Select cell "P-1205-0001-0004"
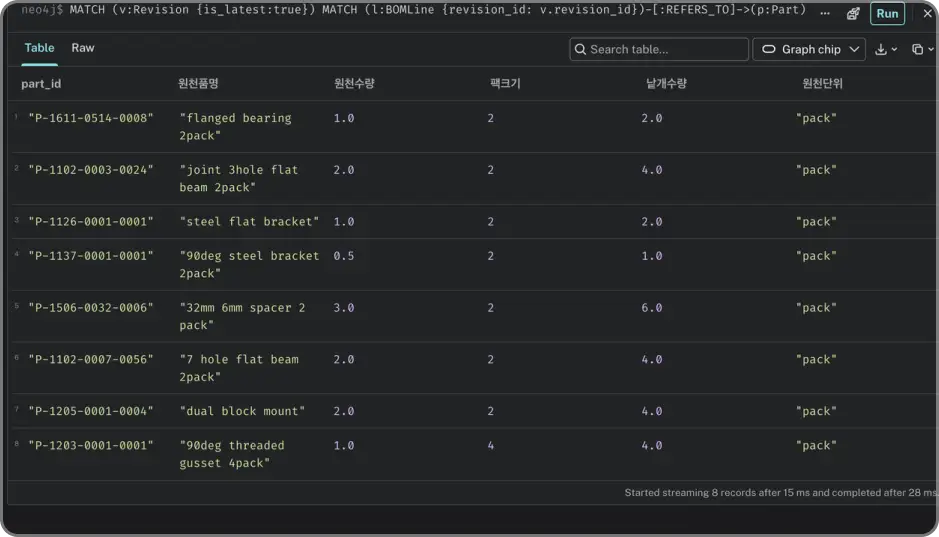939x537 pixels. point(91,411)
